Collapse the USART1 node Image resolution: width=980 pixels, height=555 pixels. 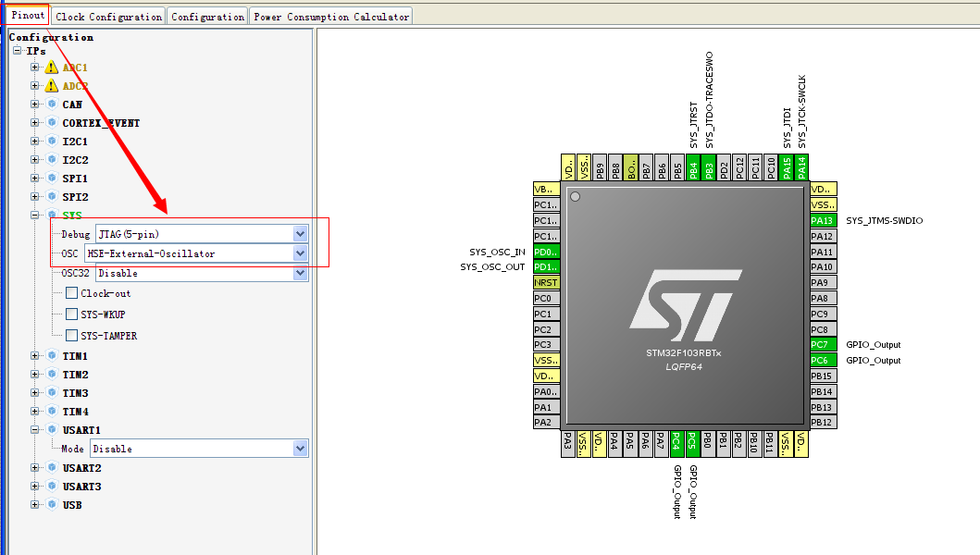(x=35, y=429)
